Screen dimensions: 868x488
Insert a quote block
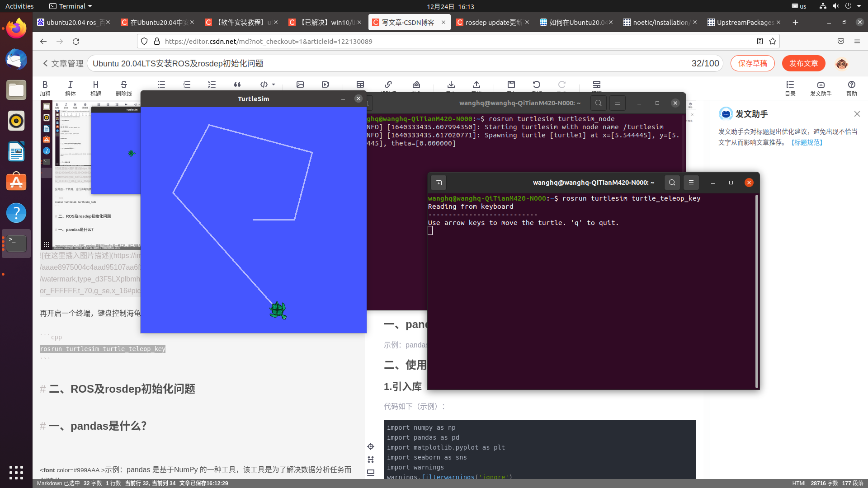coord(237,84)
